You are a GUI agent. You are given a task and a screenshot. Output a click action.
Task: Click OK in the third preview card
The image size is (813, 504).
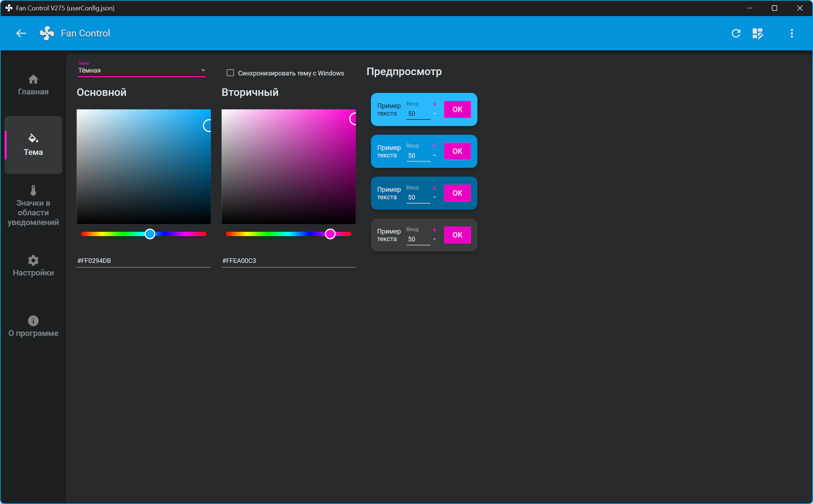pos(457,193)
